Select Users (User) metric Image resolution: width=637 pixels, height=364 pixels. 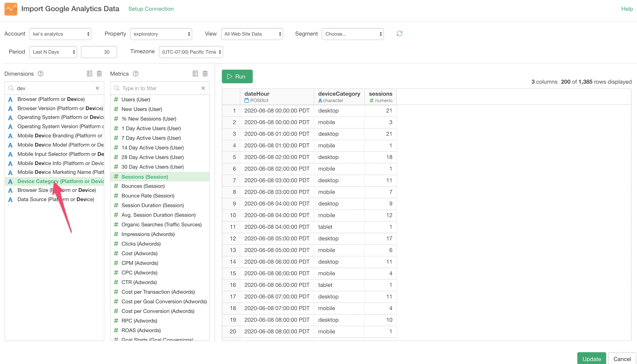tap(160, 99)
